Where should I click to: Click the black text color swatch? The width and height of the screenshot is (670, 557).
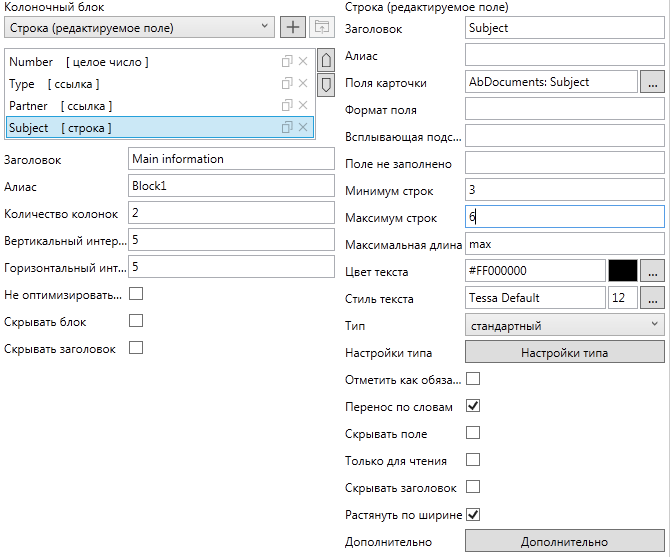point(623,271)
